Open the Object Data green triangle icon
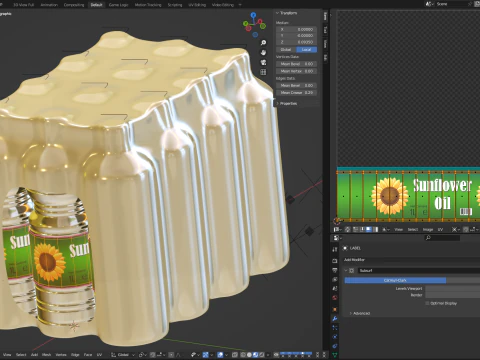Screen dimensions: 480x360 coord(335,355)
